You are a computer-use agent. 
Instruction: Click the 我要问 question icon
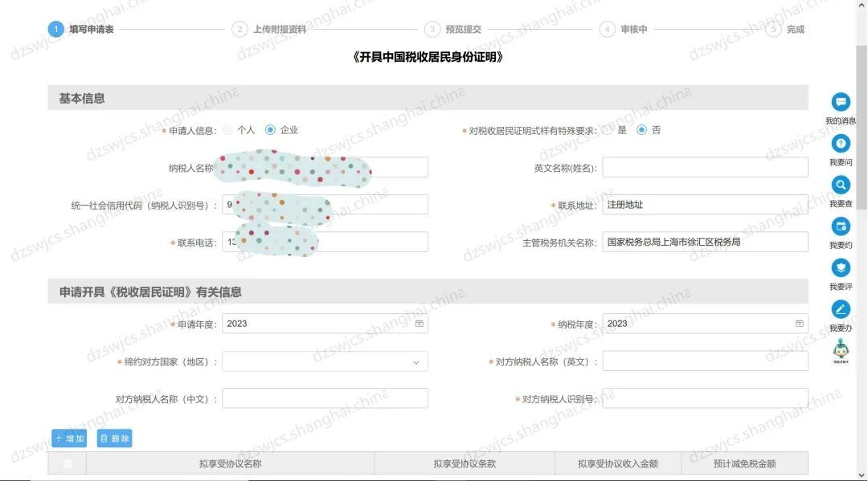(x=841, y=145)
